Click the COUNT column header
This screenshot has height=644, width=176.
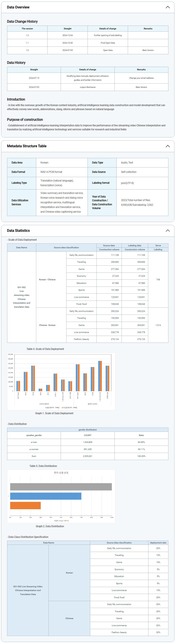pos(87,435)
